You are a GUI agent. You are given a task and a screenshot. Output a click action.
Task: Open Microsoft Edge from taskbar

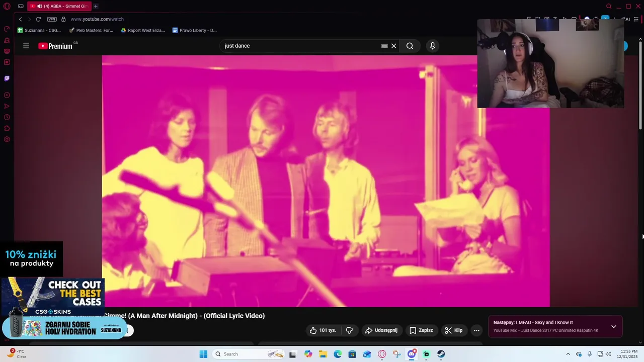[x=338, y=354]
